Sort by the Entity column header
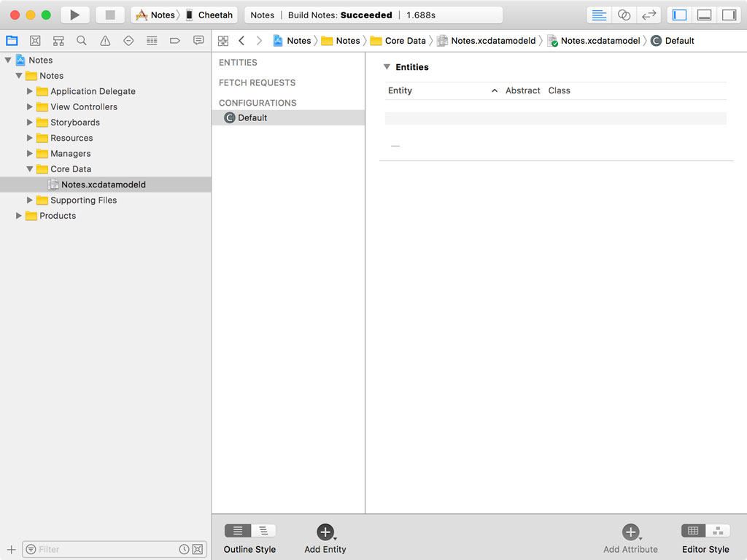The image size is (747, 560). [x=400, y=90]
